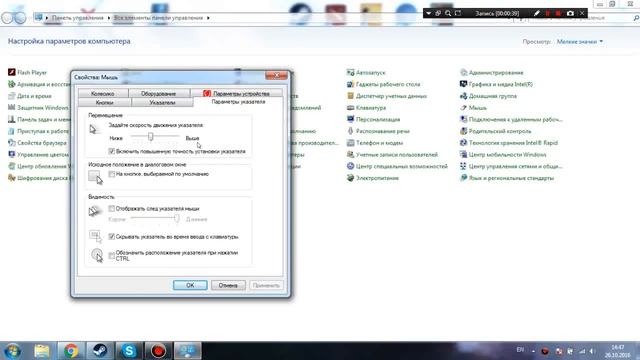Expand recorder bar dropdown arrow

click(428, 13)
